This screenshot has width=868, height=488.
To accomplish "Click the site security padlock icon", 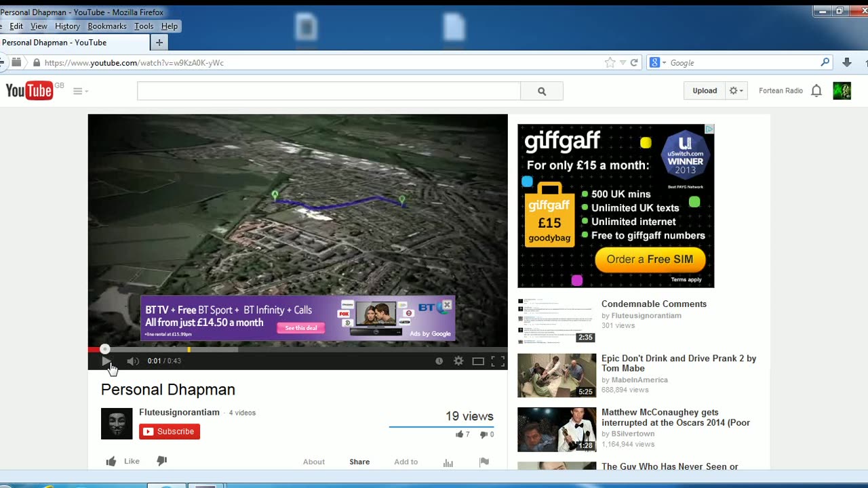I will pyautogui.click(x=37, y=62).
